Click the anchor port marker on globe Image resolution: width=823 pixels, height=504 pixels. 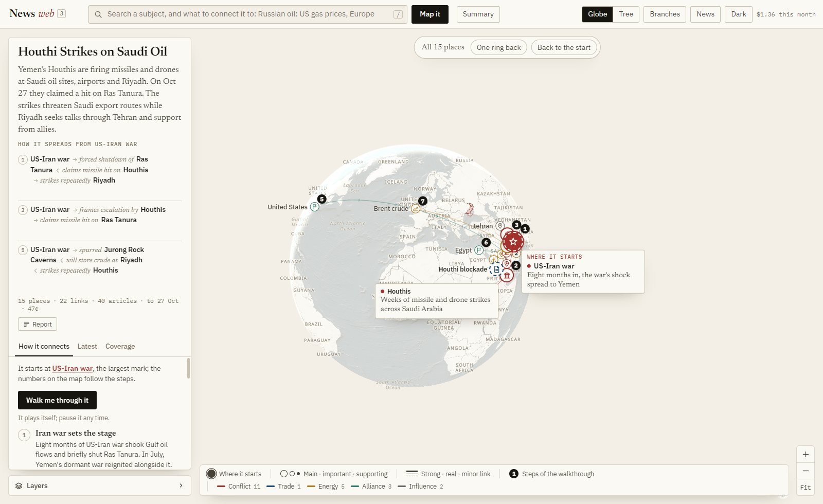(494, 259)
